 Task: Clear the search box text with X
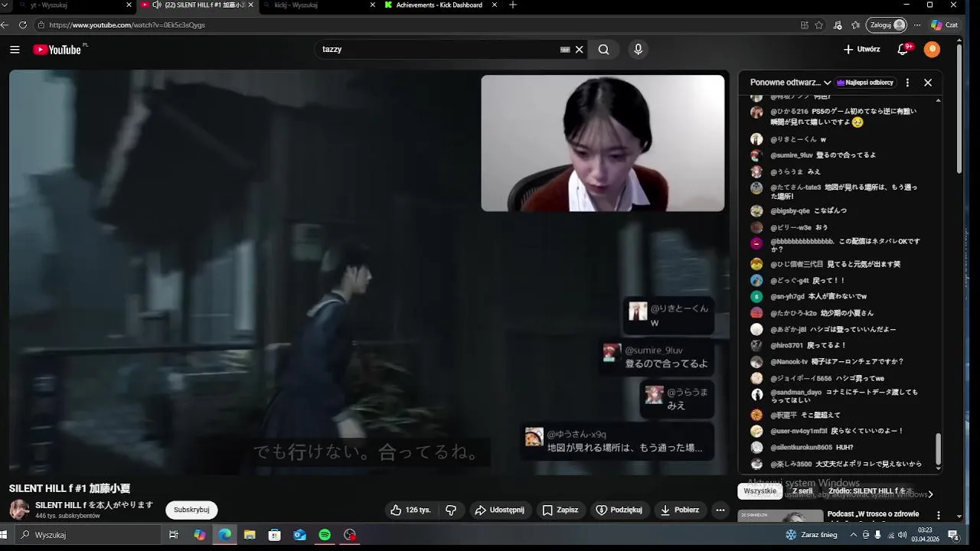click(x=580, y=50)
